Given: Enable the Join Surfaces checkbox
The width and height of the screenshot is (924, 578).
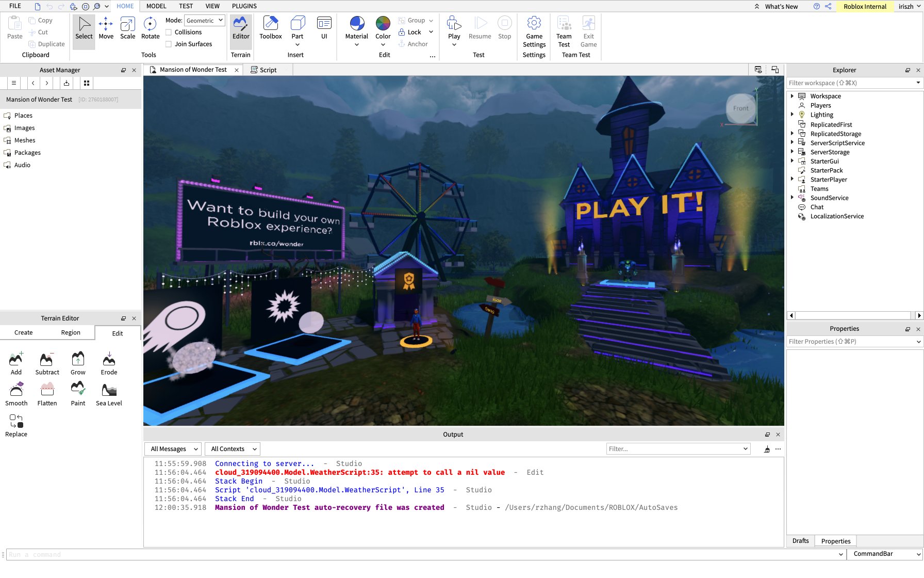Looking at the screenshot, I should click(x=169, y=44).
